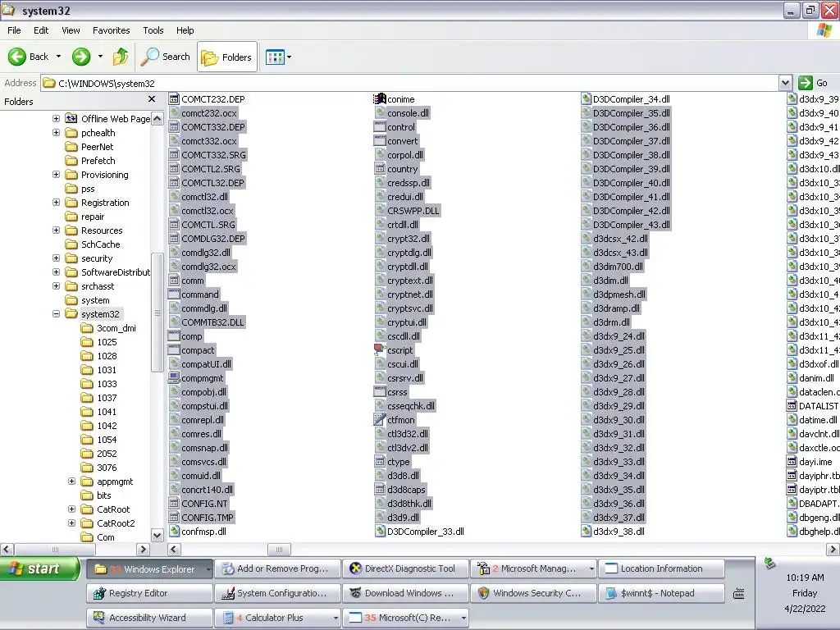The width and height of the screenshot is (840, 630).
Task: Click the d3d8caps file icon
Action: pyautogui.click(x=379, y=489)
